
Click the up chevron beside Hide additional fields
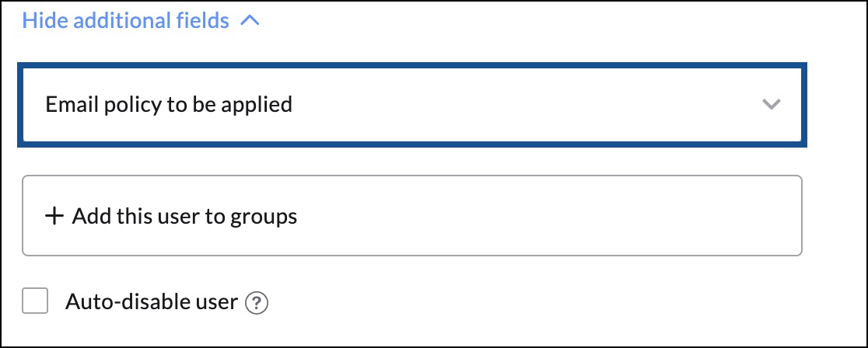(x=250, y=22)
